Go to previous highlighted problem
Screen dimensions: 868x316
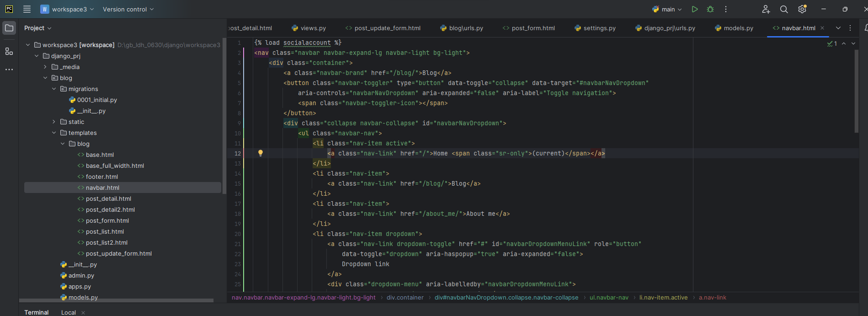click(844, 43)
